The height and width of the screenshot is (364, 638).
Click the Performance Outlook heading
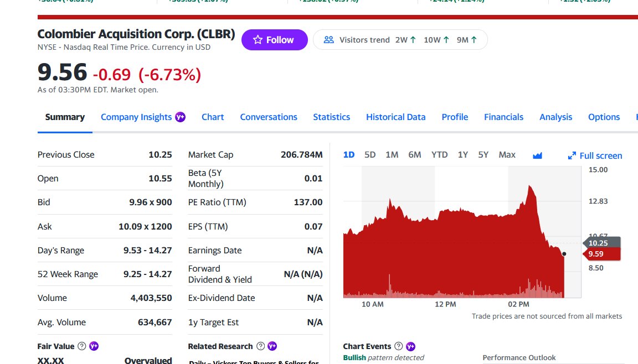[519, 358]
